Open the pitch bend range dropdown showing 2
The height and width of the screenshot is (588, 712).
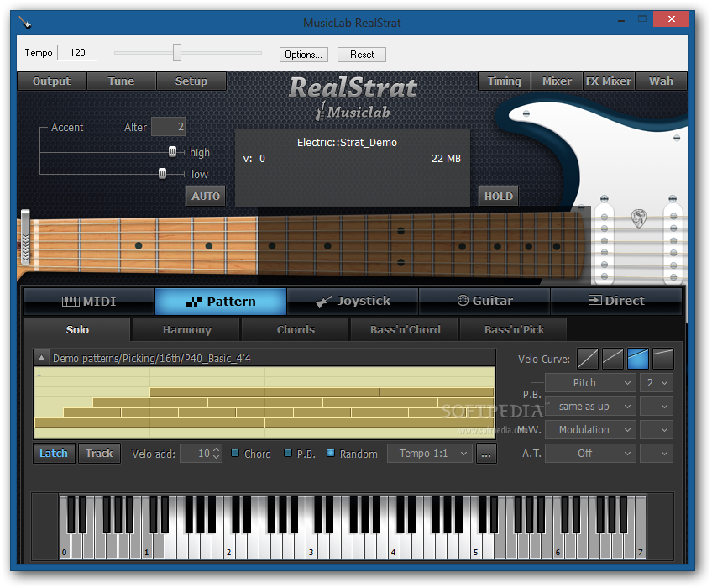pos(657,383)
